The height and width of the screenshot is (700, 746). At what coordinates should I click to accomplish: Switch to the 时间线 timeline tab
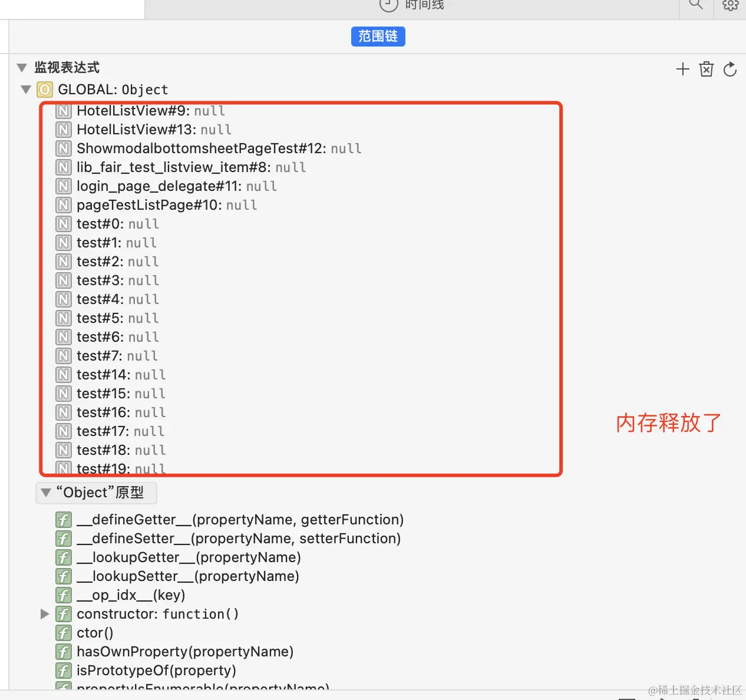coord(412,5)
